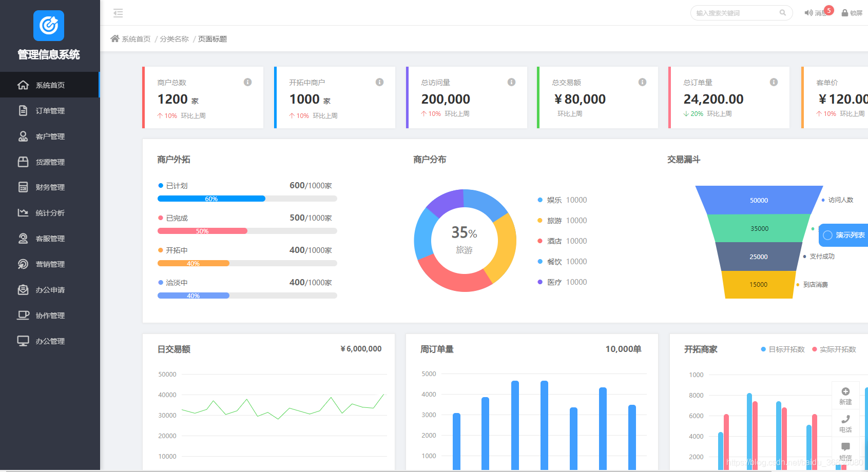This screenshot has width=868, height=472.
Task: Toggle 酒店 legend in 商户分布
Action: pyautogui.click(x=562, y=241)
